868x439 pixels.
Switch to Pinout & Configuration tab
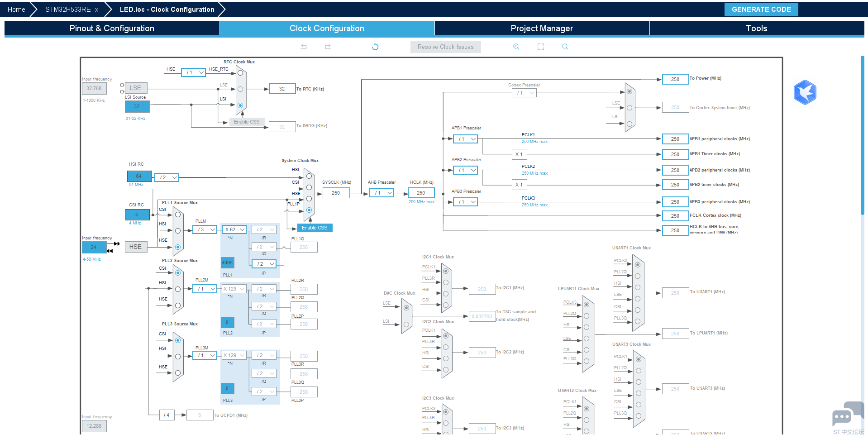[x=112, y=28]
